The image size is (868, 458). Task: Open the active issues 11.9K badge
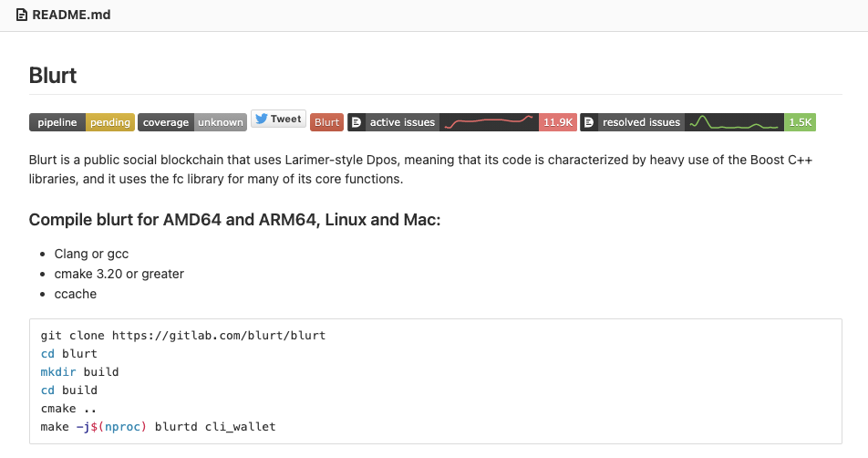click(462, 122)
